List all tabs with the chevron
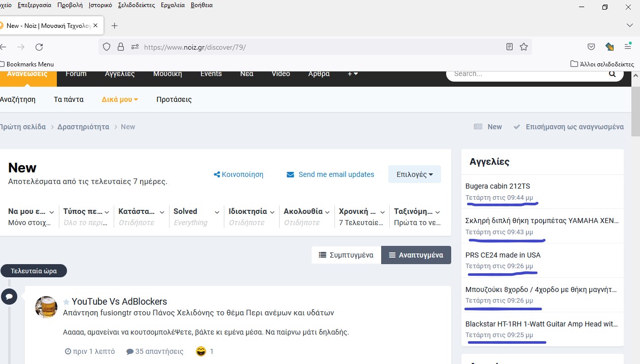640x364 pixels. tap(630, 25)
